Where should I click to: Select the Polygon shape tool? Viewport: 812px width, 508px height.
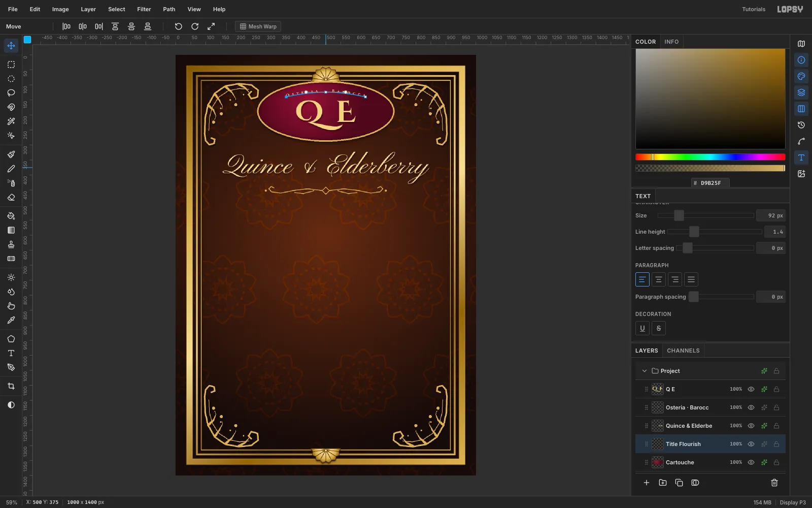point(11,339)
